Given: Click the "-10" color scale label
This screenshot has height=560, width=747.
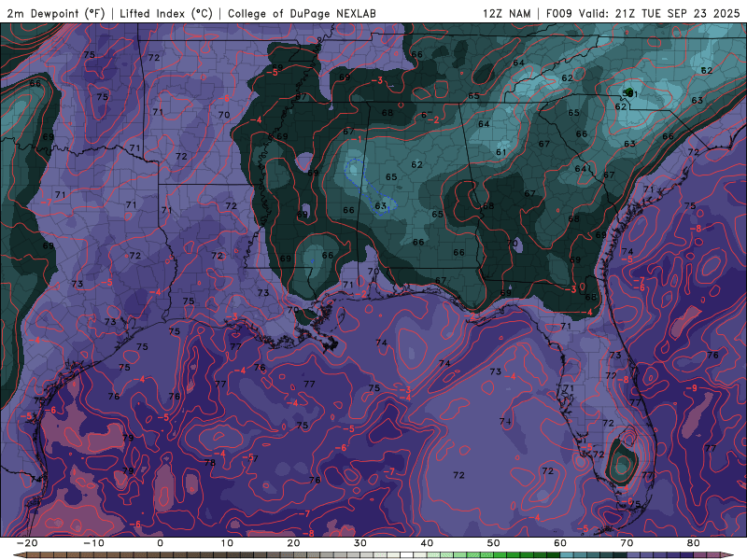Looking at the screenshot, I should coord(93,543).
